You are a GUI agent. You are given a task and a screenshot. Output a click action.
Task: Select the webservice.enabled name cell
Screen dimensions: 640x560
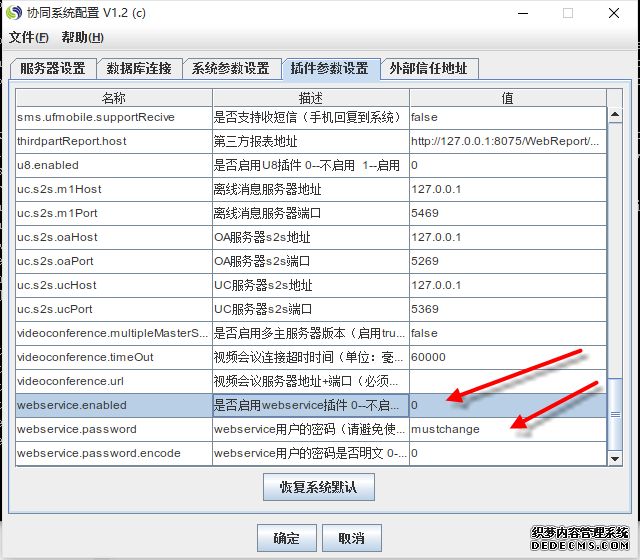[x=114, y=406]
